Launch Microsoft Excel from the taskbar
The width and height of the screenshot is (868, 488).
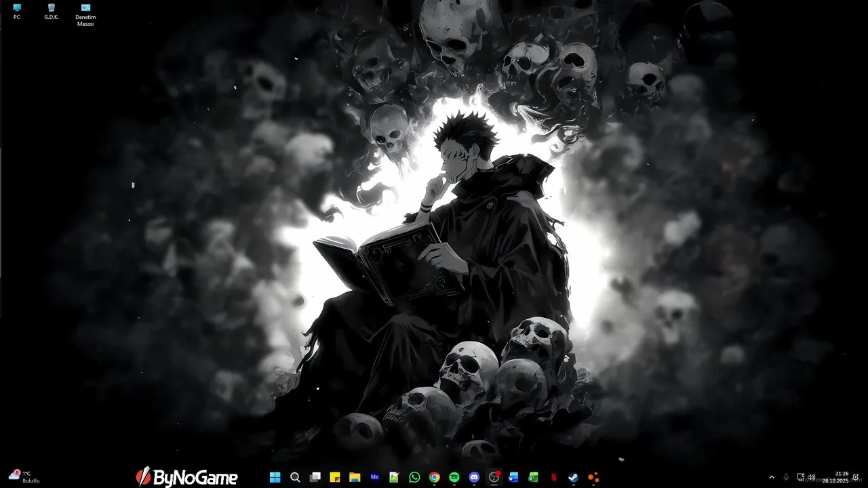534,477
